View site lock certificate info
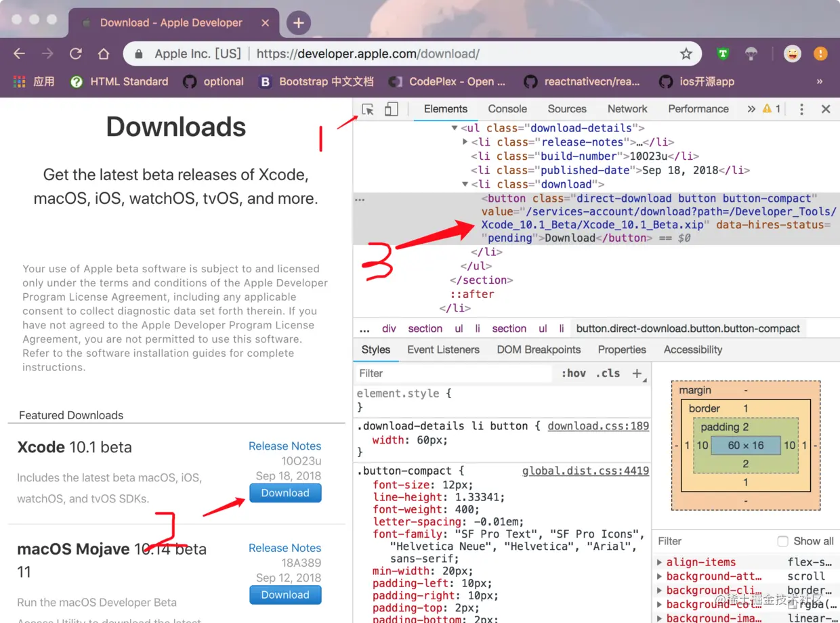840x623 pixels. click(x=139, y=54)
